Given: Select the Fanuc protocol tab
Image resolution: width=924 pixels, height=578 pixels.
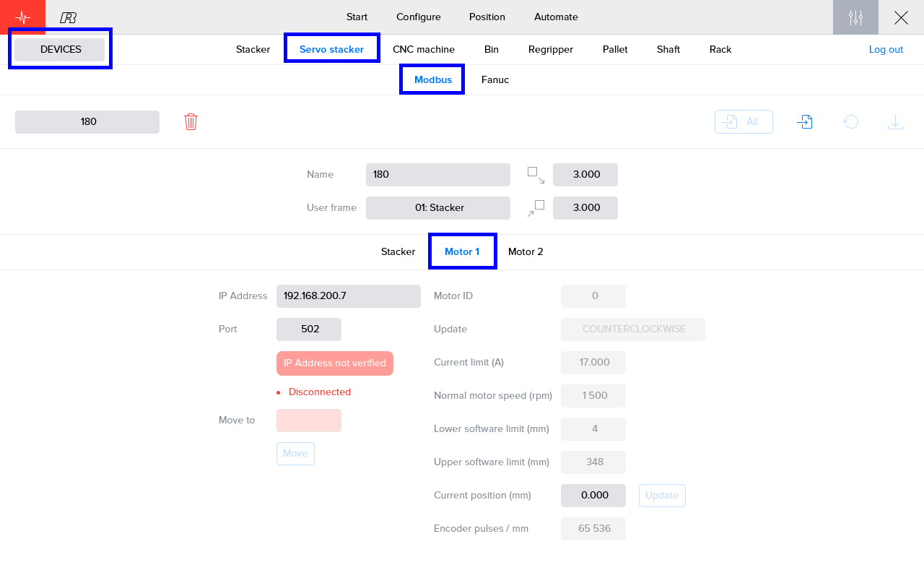Looking at the screenshot, I should pyautogui.click(x=495, y=79).
